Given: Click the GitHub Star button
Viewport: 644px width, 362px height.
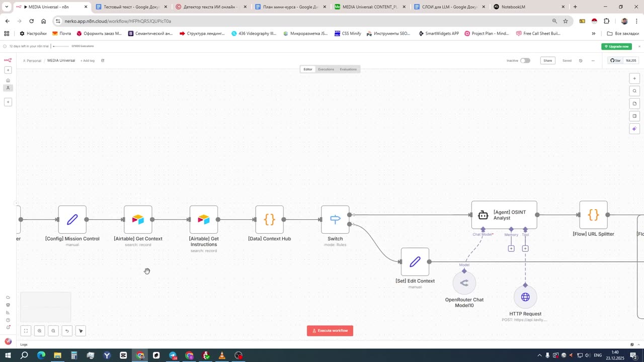Looking at the screenshot, I should 615,61.
